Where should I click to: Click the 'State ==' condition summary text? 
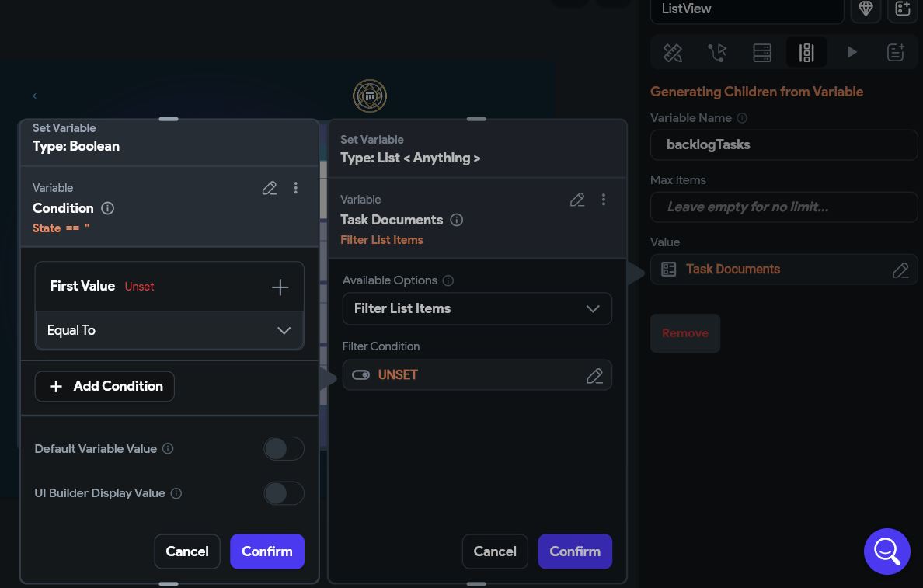pos(61,228)
